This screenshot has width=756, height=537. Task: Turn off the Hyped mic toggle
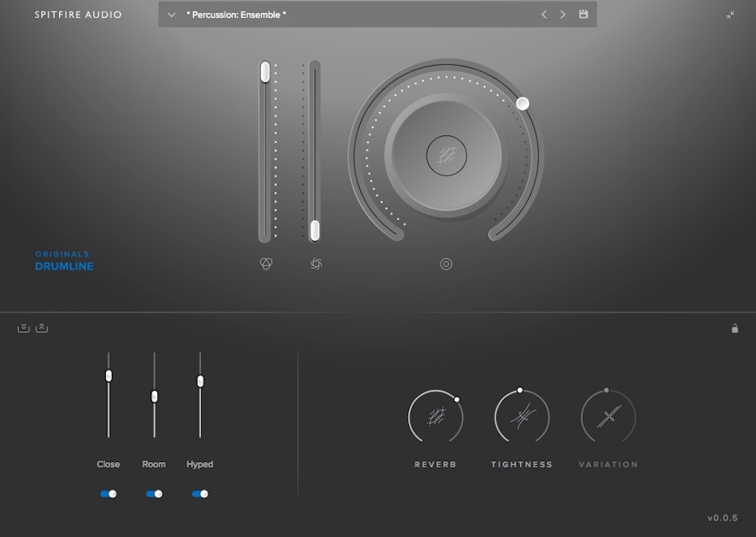tap(200, 494)
